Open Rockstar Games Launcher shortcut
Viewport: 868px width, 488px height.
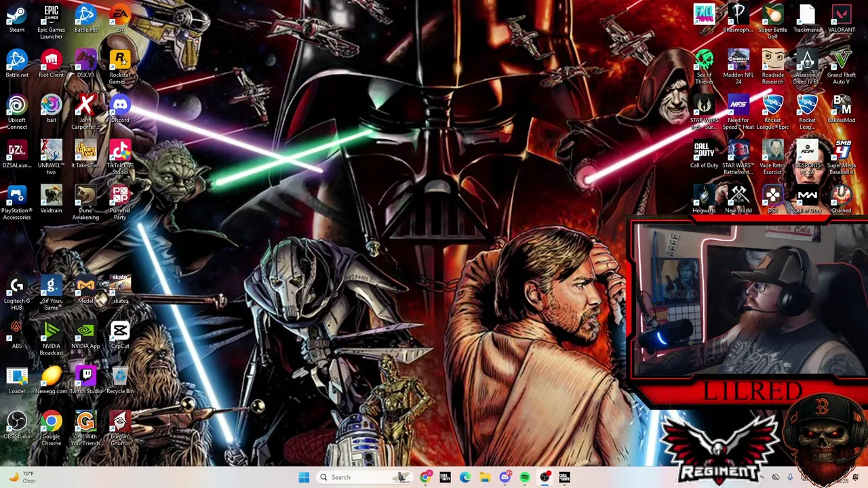[120, 67]
